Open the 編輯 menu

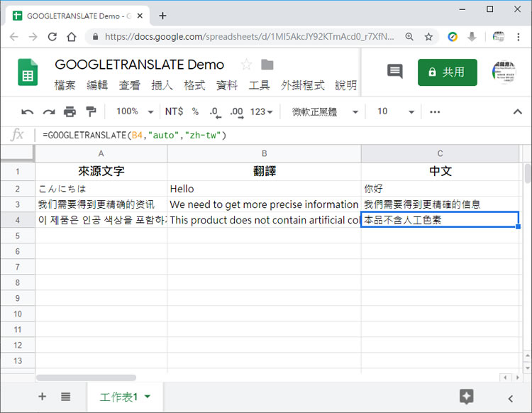(x=97, y=85)
